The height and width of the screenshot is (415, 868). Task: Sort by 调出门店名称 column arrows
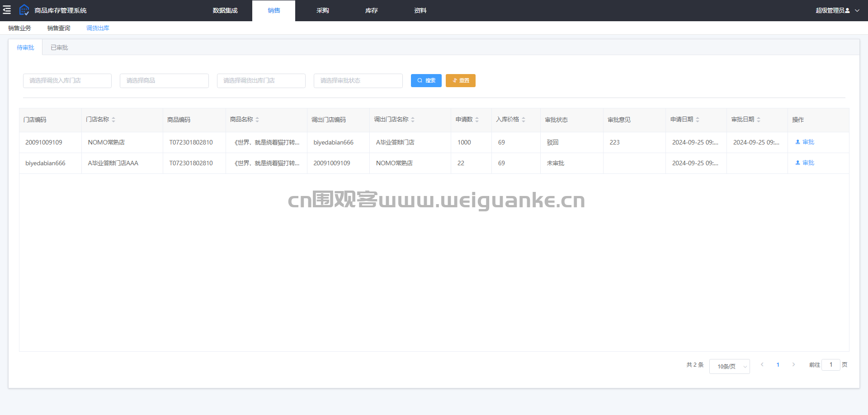coord(413,120)
